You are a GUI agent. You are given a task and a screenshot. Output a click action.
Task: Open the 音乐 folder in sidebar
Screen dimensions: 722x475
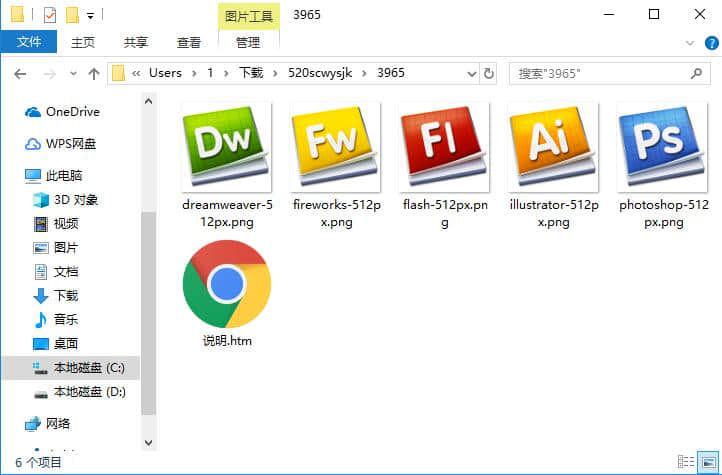click(x=56, y=319)
